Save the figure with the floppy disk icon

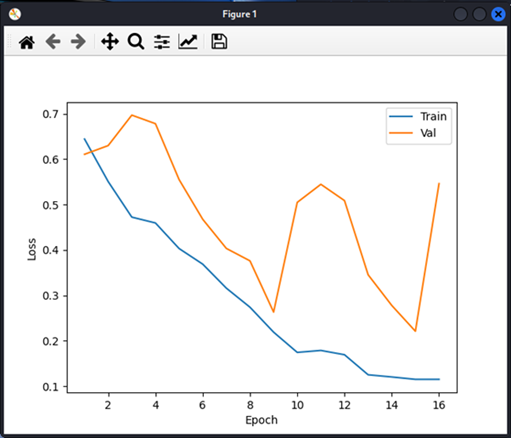219,42
